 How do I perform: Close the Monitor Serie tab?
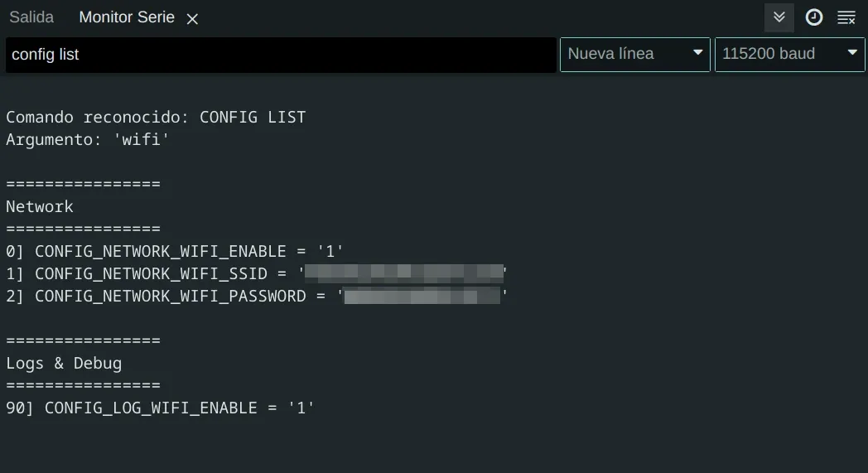pyautogui.click(x=192, y=19)
